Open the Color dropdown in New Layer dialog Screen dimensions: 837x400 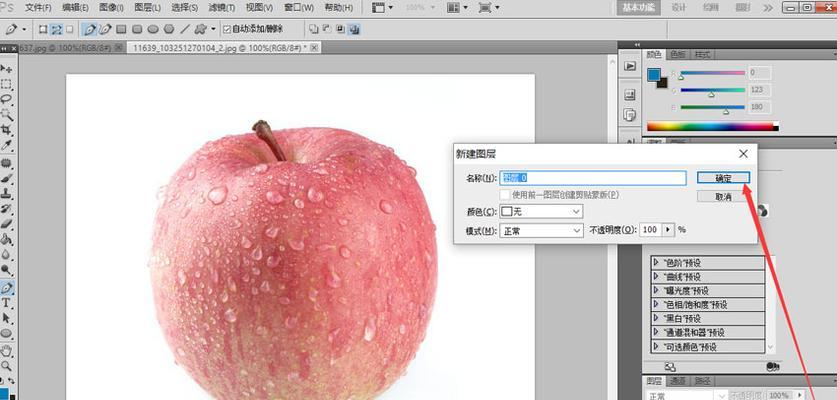click(x=541, y=211)
